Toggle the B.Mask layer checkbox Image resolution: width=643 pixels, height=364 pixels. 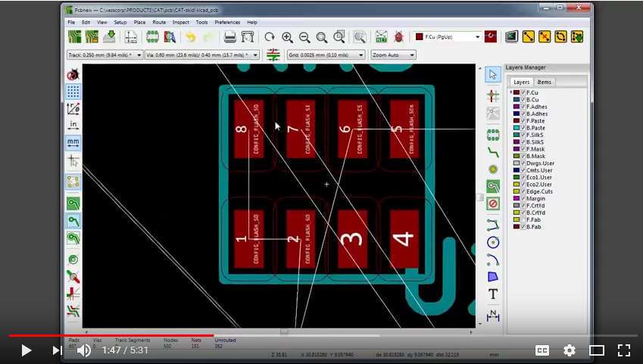(523, 156)
